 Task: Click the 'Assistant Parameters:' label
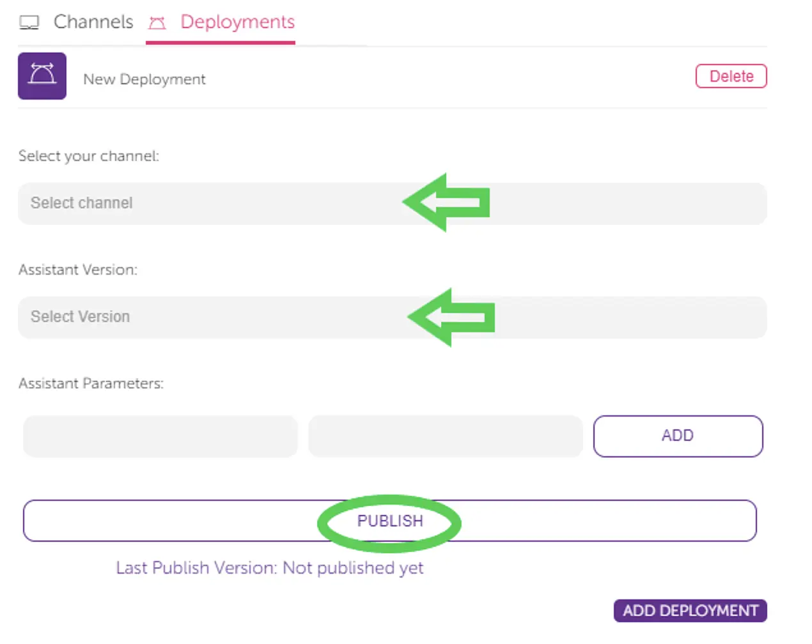pos(91,383)
